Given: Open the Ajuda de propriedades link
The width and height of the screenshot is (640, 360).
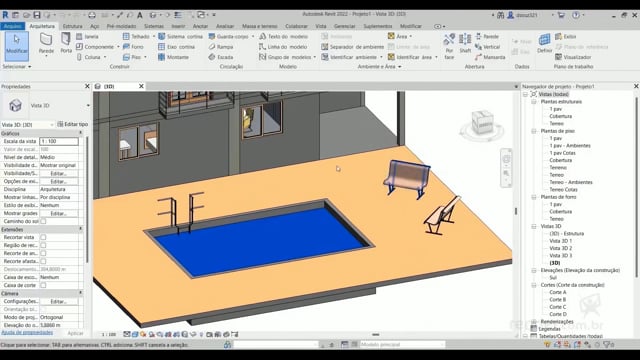Looking at the screenshot, I should pyautogui.click(x=27, y=333).
